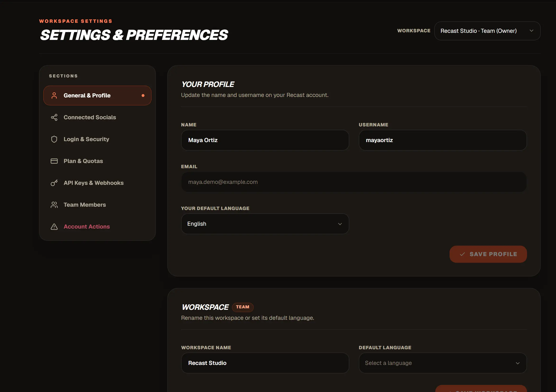Screen dimensions: 556x392
Task: Open API Keys & Webhooks section
Action: pos(97,183)
